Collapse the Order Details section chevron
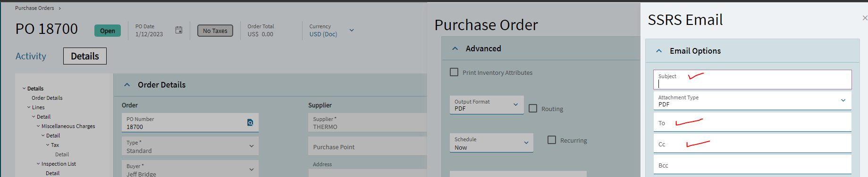The height and width of the screenshot is (177, 868). pos(126,85)
